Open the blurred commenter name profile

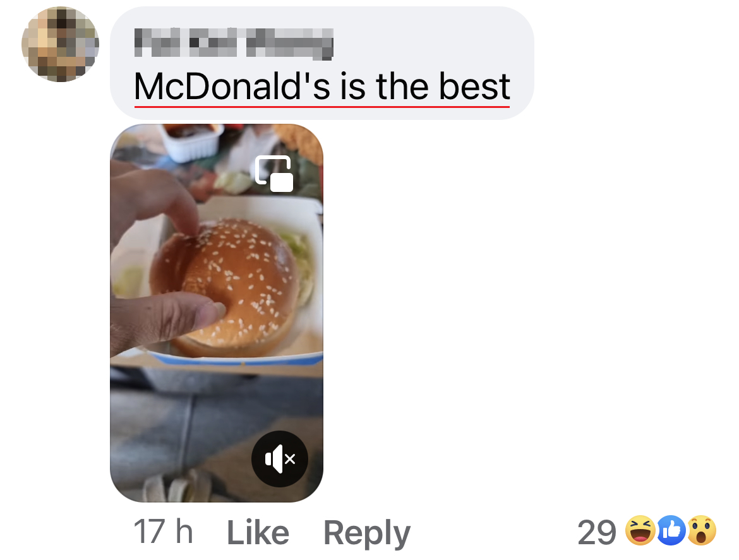pyautogui.click(x=234, y=44)
